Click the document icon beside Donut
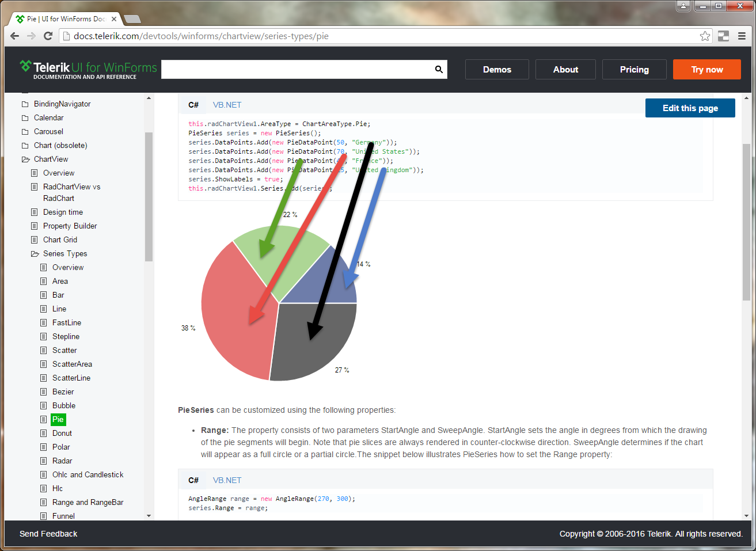 (44, 434)
